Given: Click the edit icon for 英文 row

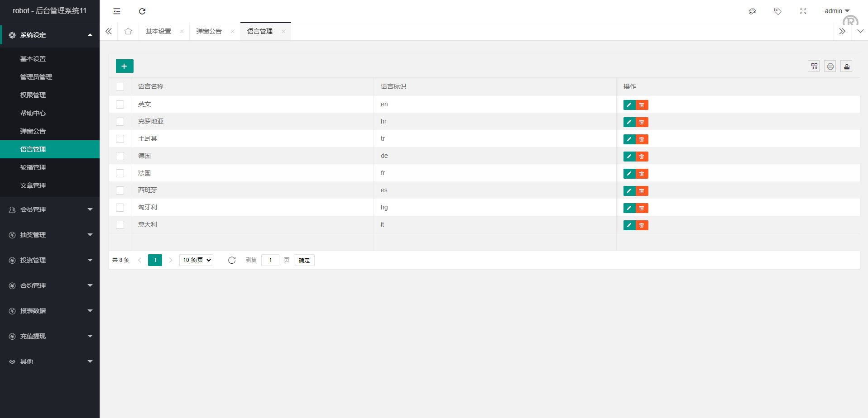Looking at the screenshot, I should pos(629,105).
